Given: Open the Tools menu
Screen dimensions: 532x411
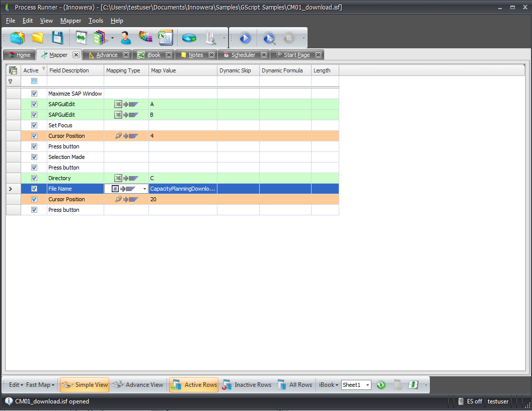Looking at the screenshot, I should [96, 21].
